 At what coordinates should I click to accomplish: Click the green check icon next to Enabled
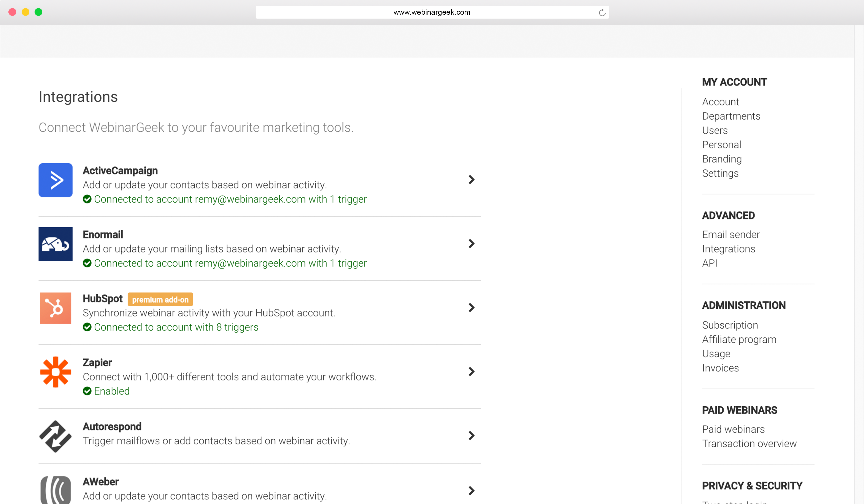pos(87,391)
